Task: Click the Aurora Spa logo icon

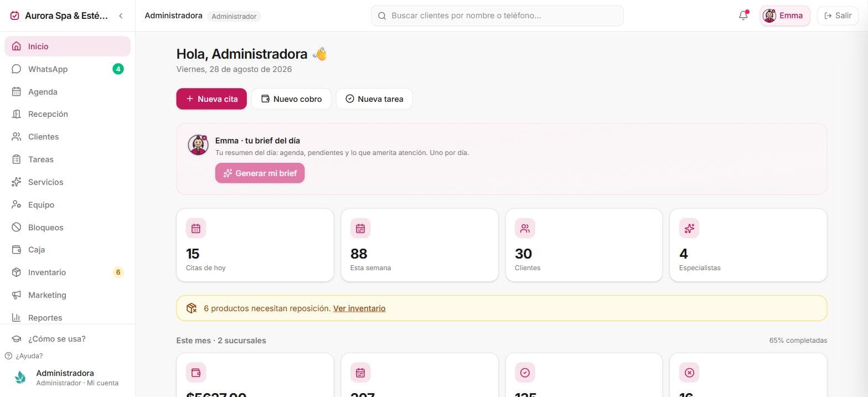Action: 15,16
